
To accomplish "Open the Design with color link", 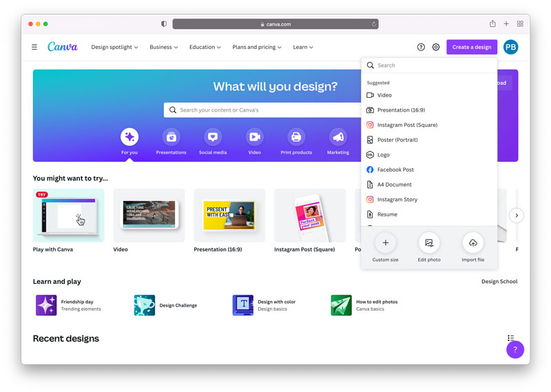I will [277, 302].
